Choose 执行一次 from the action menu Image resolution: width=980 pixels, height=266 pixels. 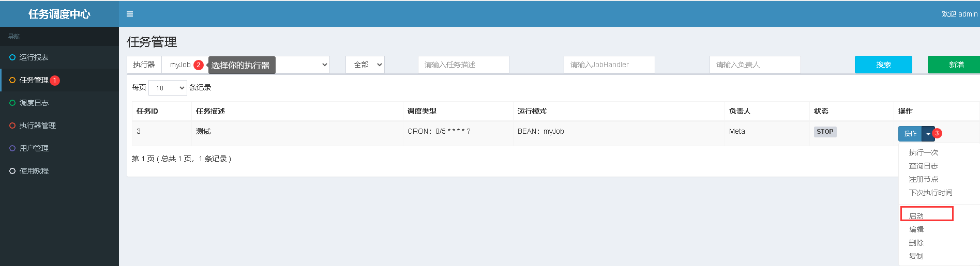tap(924, 152)
